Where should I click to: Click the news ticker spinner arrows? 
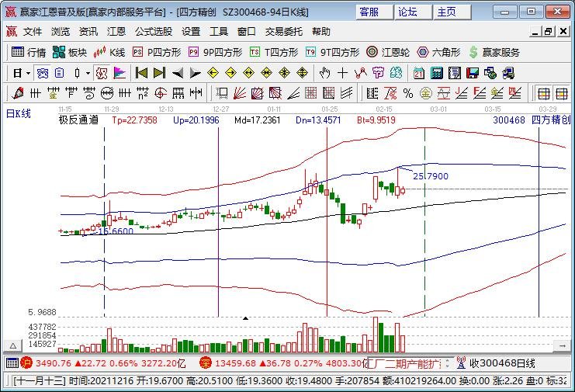pos(447,363)
